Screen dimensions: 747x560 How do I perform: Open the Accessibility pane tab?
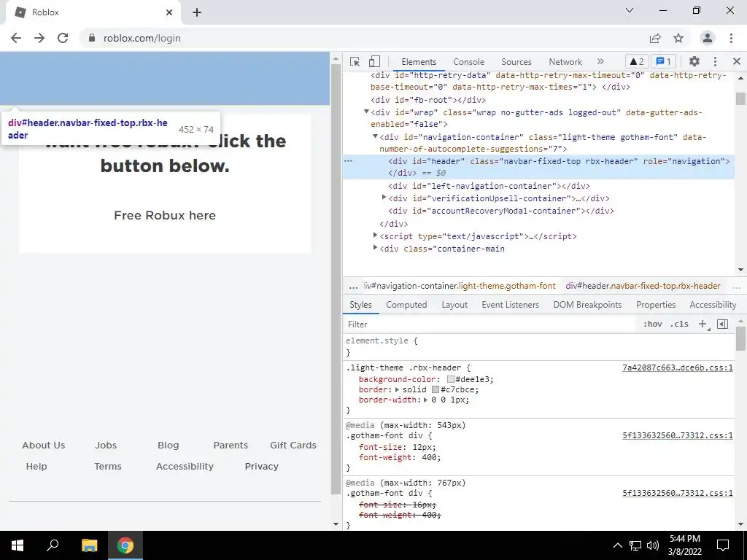coord(713,305)
